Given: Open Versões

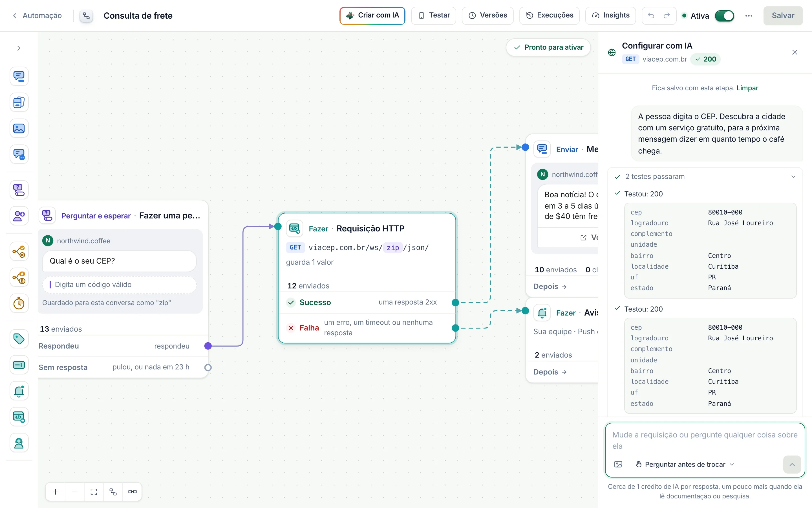Looking at the screenshot, I should click(x=487, y=16).
